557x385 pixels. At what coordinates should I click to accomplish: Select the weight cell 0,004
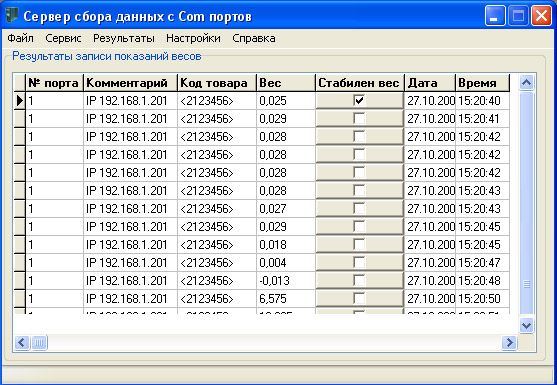(x=286, y=263)
